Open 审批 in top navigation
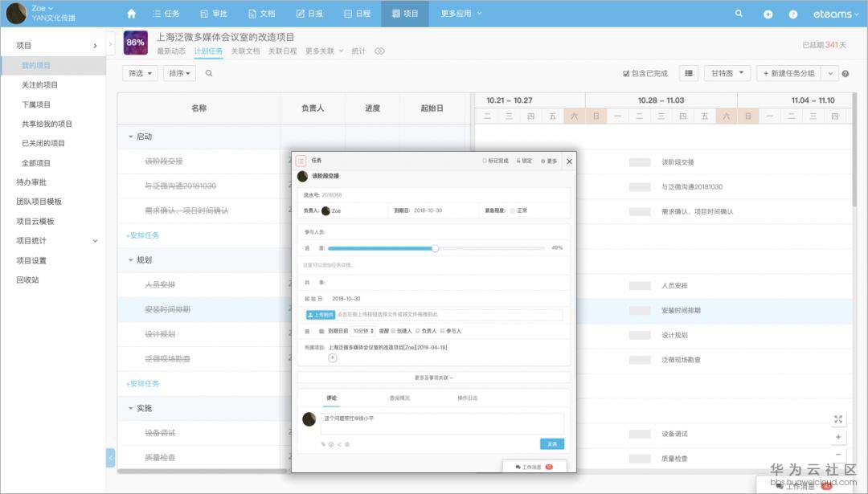 click(214, 14)
